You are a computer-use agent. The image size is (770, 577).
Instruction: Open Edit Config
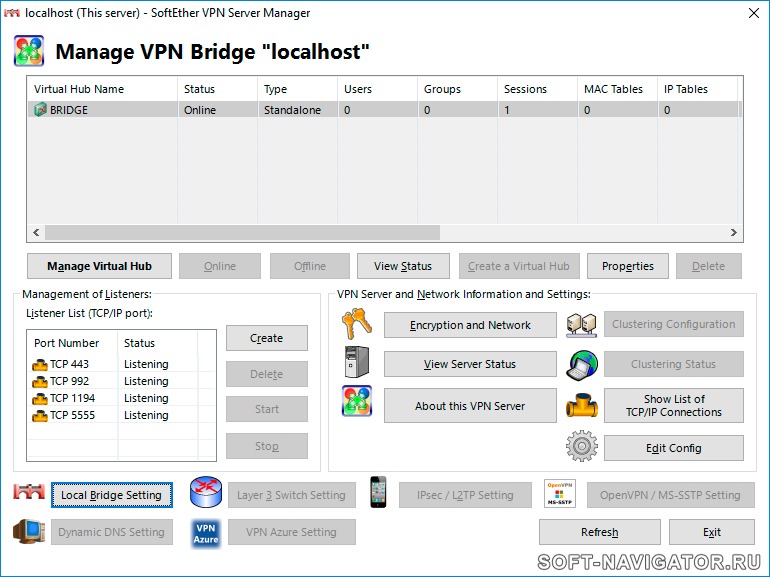click(x=674, y=448)
